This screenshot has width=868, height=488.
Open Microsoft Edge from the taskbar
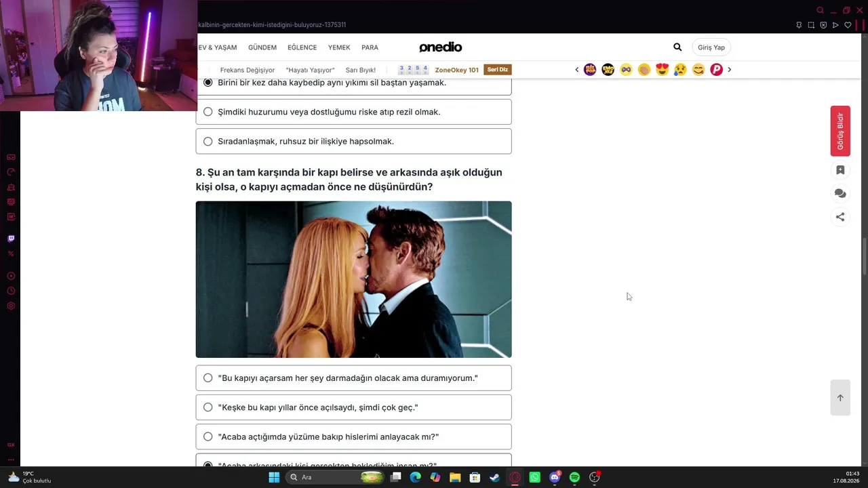(416, 477)
